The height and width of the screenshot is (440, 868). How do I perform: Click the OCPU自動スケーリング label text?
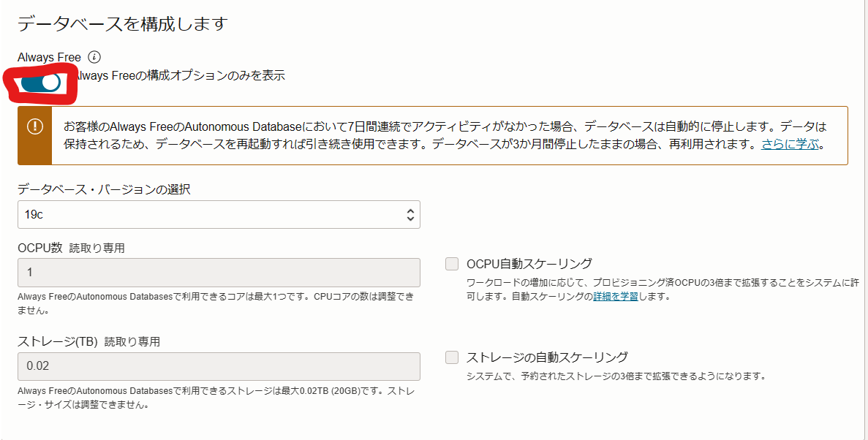[529, 264]
